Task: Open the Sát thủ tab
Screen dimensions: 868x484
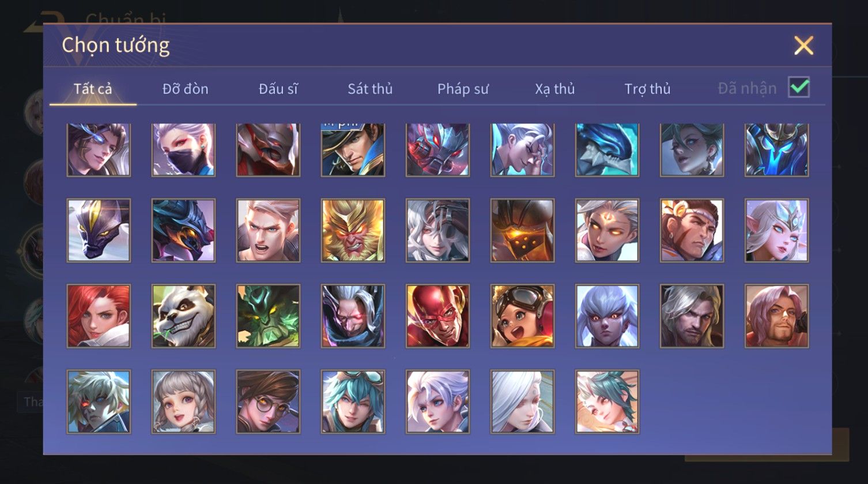Action: tap(370, 89)
